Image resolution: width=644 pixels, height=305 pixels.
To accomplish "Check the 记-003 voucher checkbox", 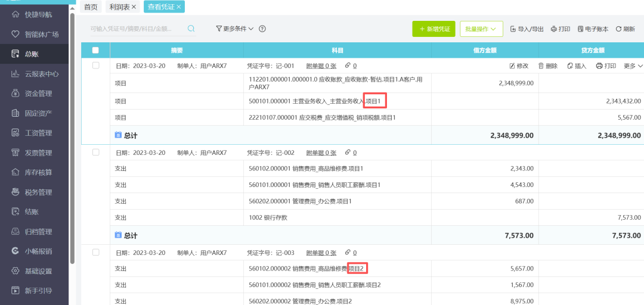I will (x=95, y=253).
